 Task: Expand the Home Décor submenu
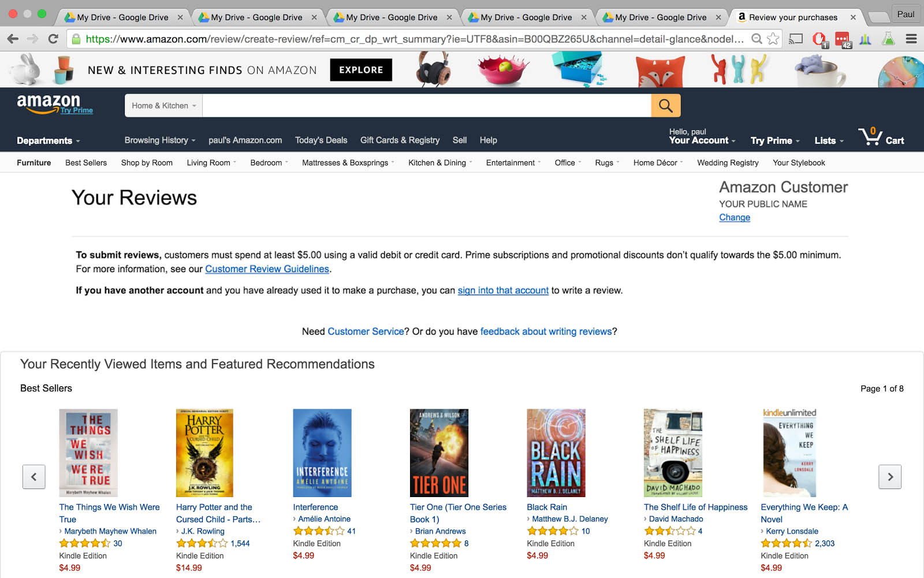pos(658,162)
